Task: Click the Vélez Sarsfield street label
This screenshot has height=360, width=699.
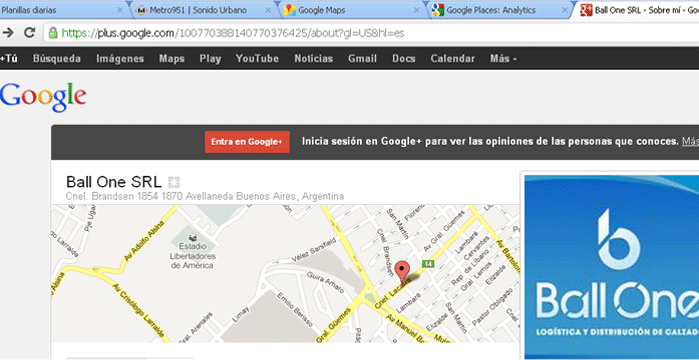Action: pyautogui.click(x=313, y=250)
